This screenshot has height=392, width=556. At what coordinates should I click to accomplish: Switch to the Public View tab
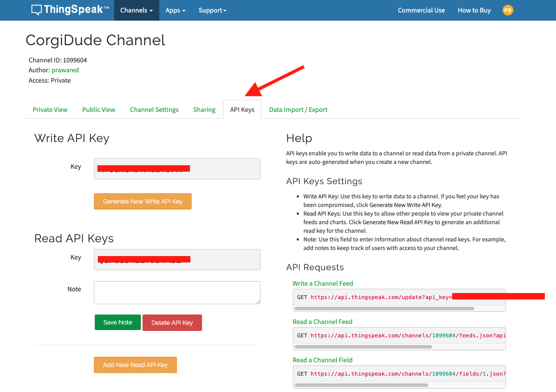point(99,110)
